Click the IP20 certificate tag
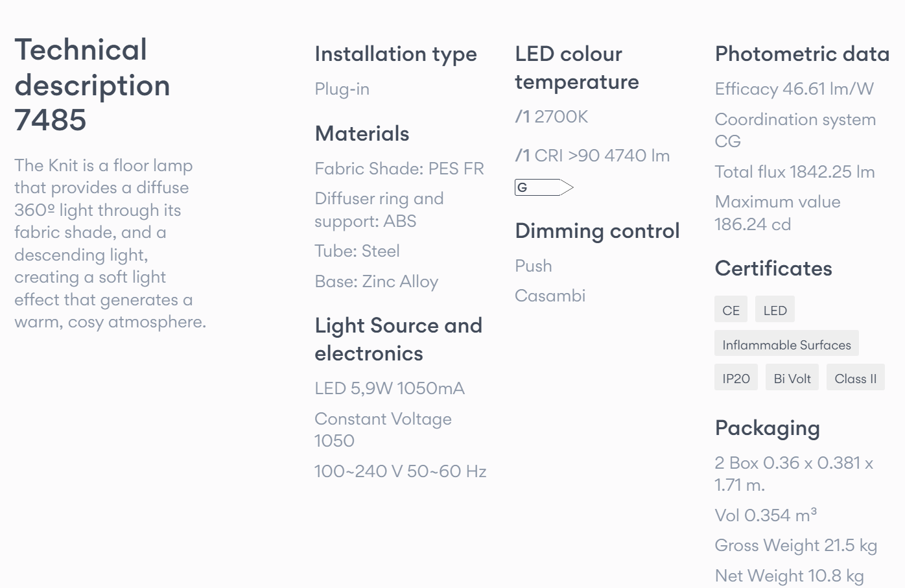Image resolution: width=905 pixels, height=588 pixels. [x=736, y=378]
